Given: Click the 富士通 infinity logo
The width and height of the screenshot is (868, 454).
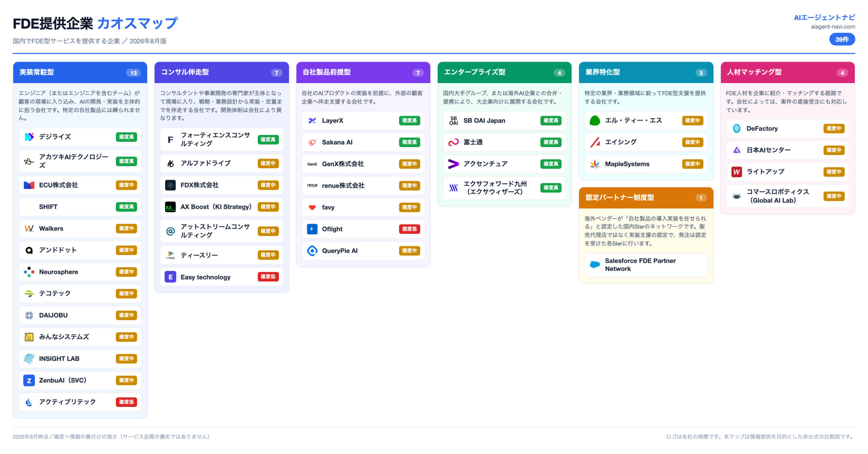Looking at the screenshot, I should point(454,142).
